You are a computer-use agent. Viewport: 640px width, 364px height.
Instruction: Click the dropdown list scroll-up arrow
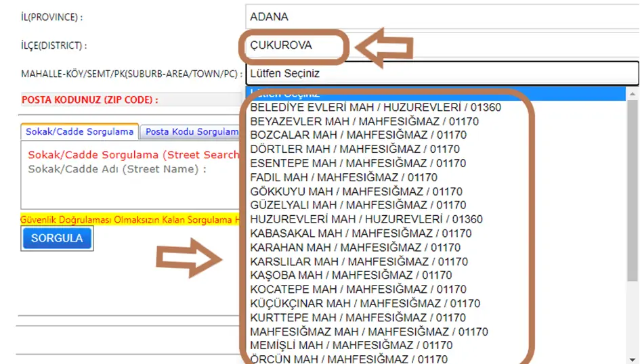pyautogui.click(x=633, y=93)
